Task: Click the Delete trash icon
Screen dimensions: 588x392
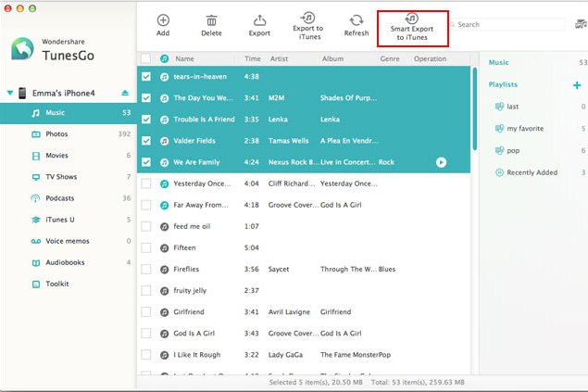Action: coord(211,20)
